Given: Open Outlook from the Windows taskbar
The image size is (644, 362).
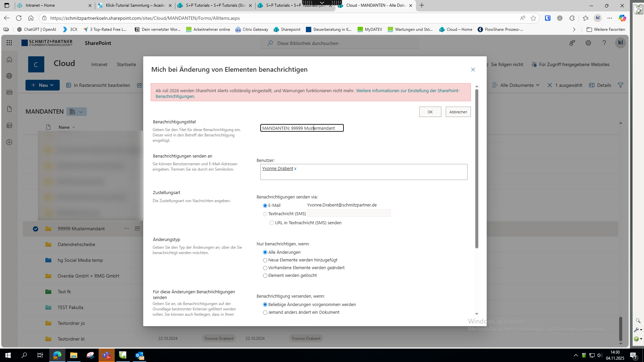Looking at the screenshot, I should click(140, 355).
